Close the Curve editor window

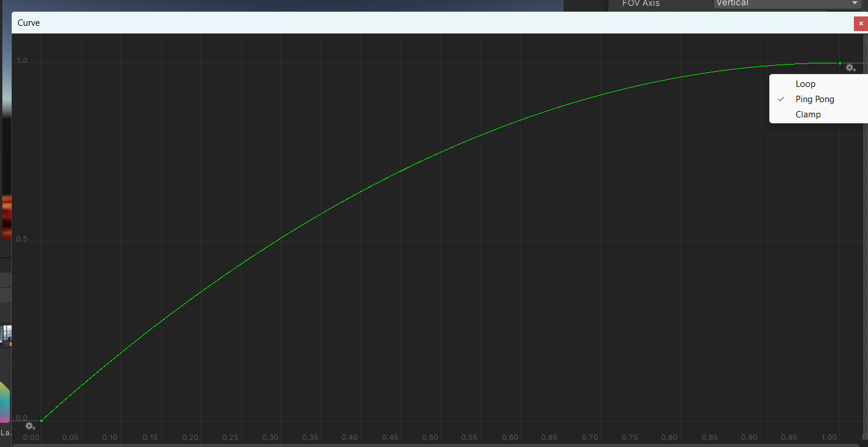point(860,23)
